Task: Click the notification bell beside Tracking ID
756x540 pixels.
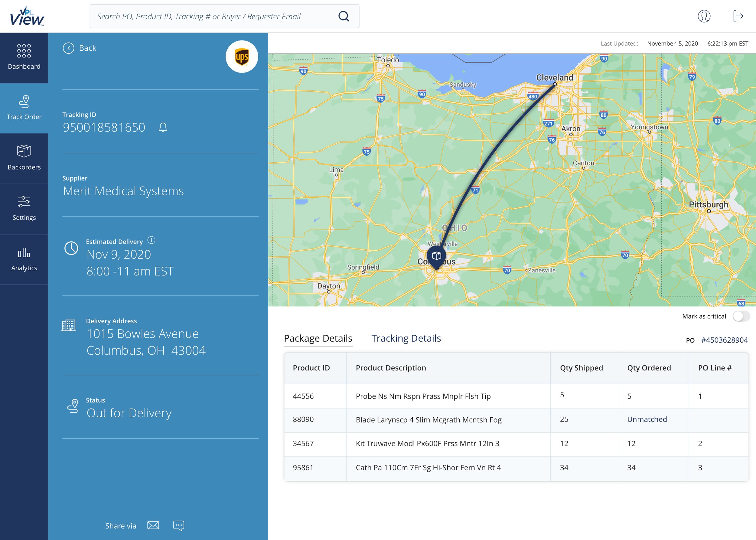Action: (163, 127)
